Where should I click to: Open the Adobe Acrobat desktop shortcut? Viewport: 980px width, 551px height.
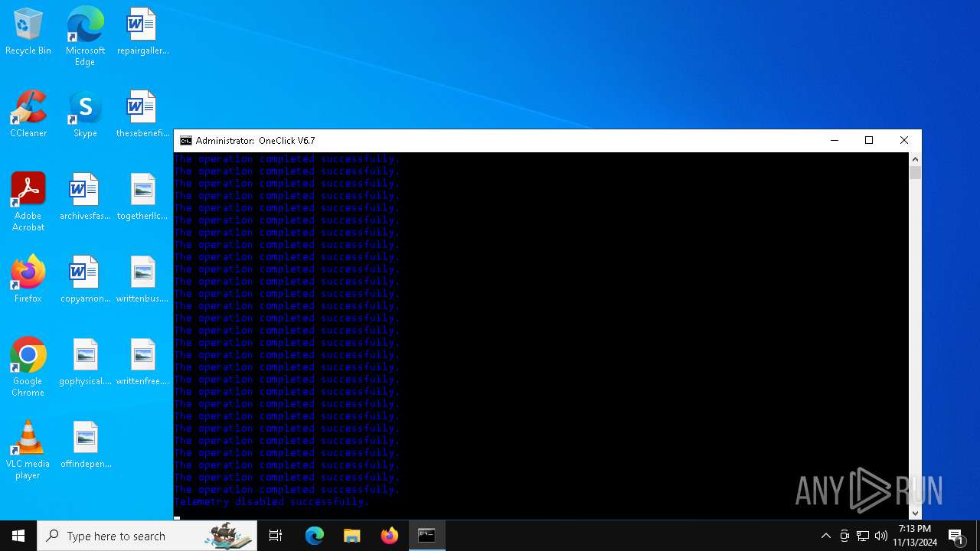(28, 202)
